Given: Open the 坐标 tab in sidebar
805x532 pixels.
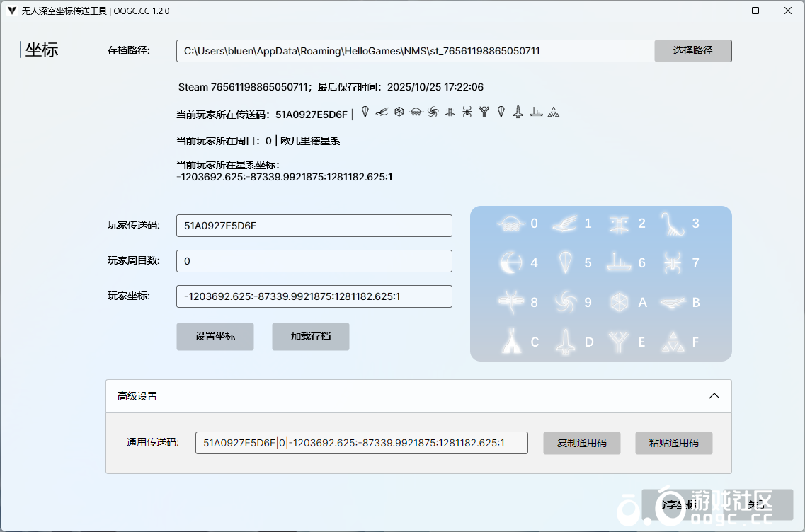Looking at the screenshot, I should 41,50.
